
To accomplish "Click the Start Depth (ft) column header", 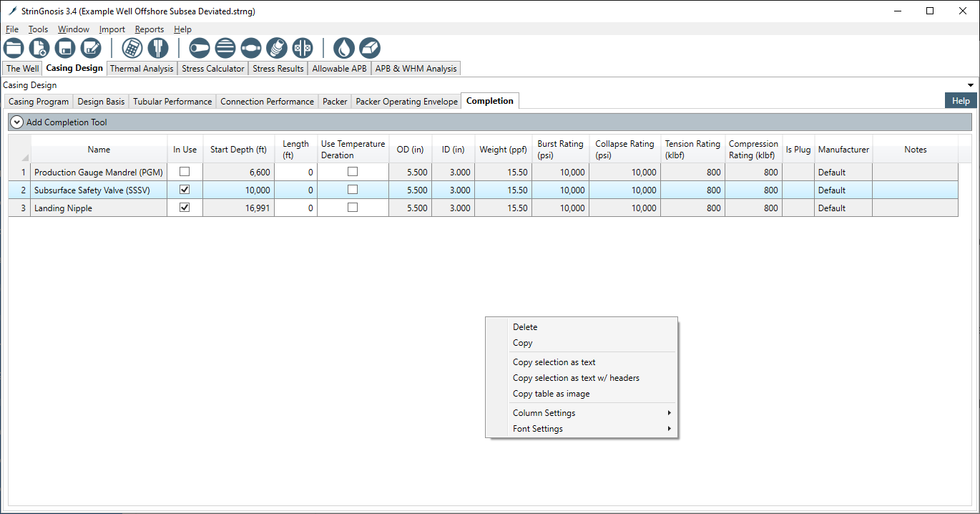I will 238,150.
